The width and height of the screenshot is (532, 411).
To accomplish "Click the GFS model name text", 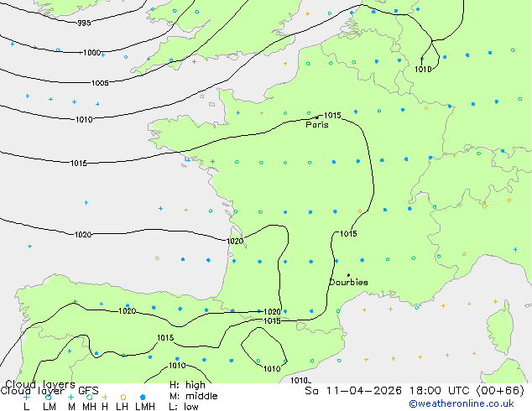I will (x=88, y=391).
